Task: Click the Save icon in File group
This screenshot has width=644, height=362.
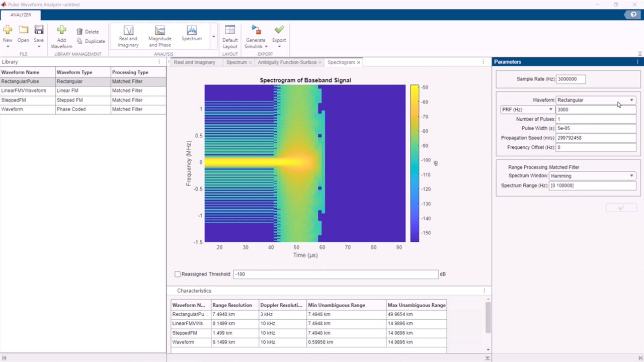Action: pos(39,30)
